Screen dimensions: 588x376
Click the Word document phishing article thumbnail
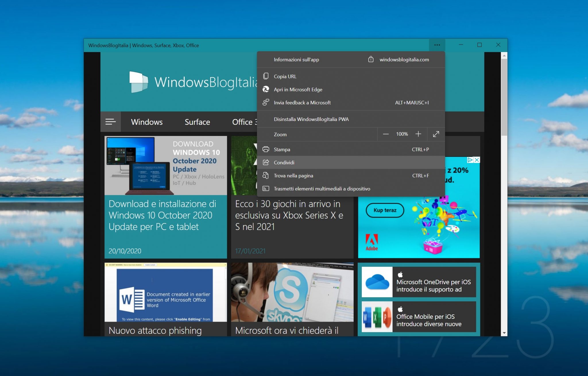pos(166,292)
